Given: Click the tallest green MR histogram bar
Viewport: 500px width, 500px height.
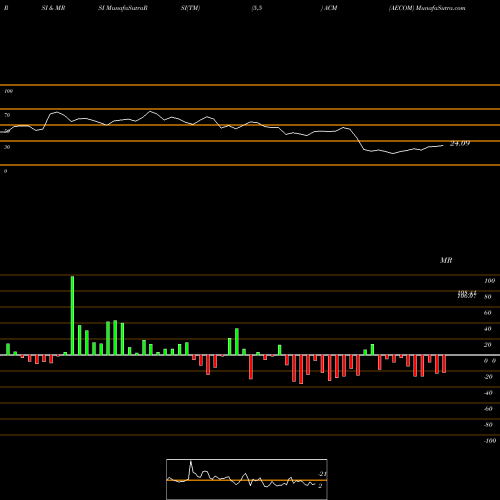Looking at the screenshot, I should click(72, 315).
